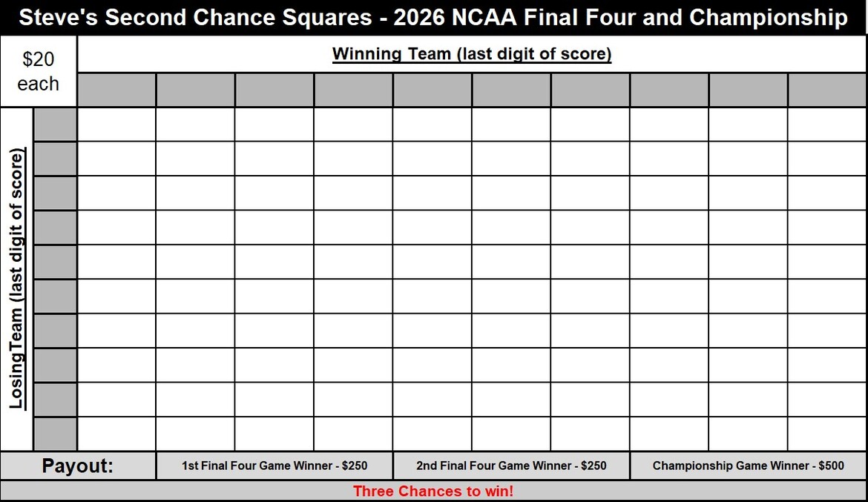
Task: Pick the white square in fifth row, fifth column
Action: (x=433, y=262)
